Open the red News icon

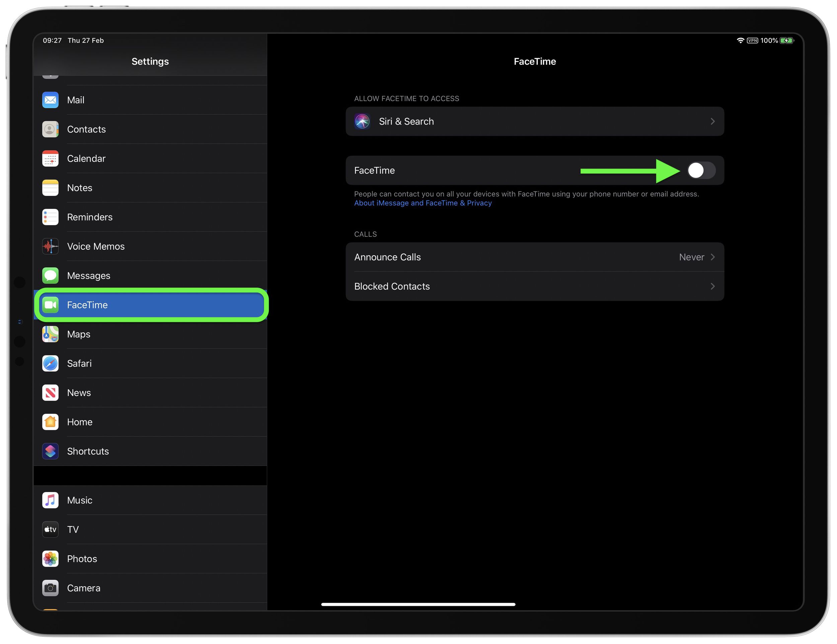[50, 393]
